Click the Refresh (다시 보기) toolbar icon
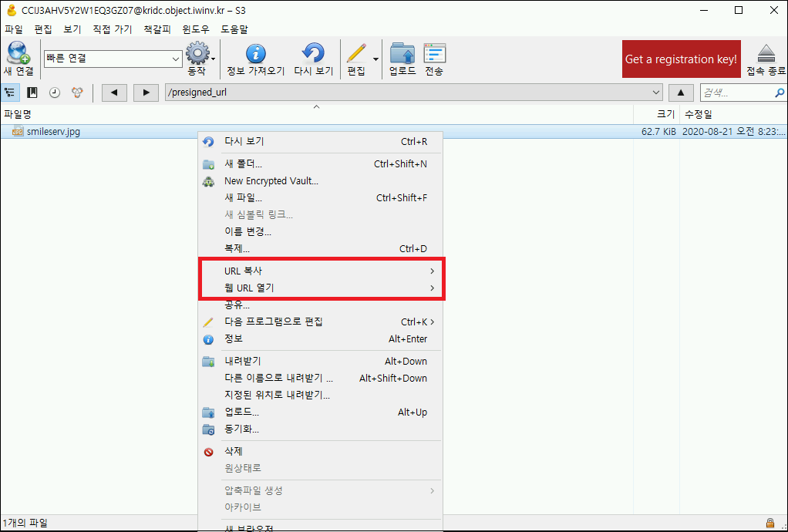 (314, 52)
